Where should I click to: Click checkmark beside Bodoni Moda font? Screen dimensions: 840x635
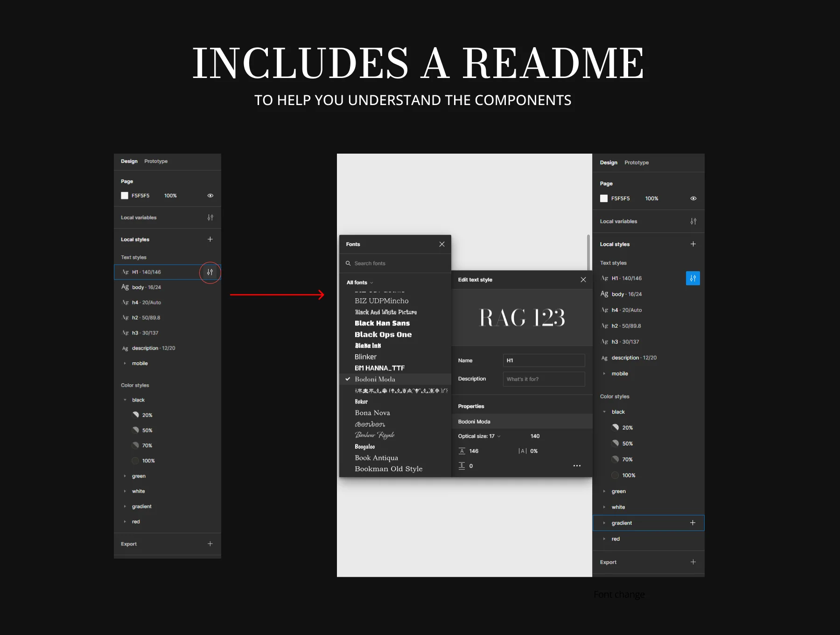pos(348,379)
